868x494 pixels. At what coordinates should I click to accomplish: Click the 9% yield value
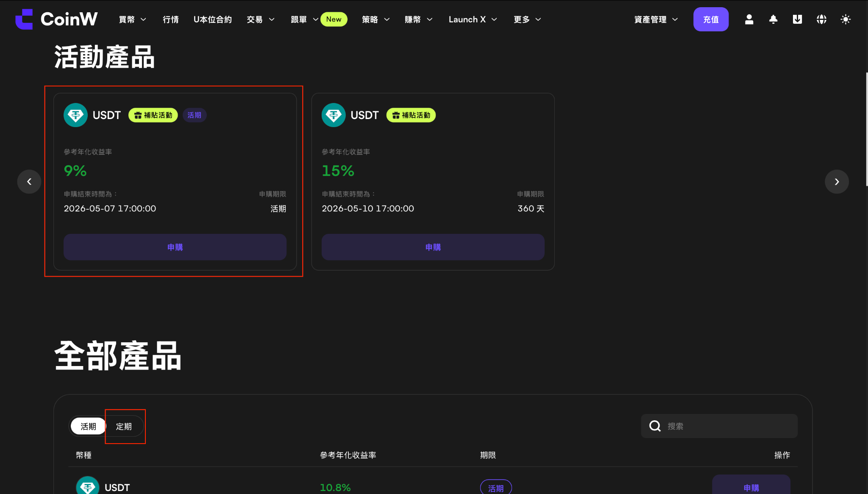click(75, 171)
